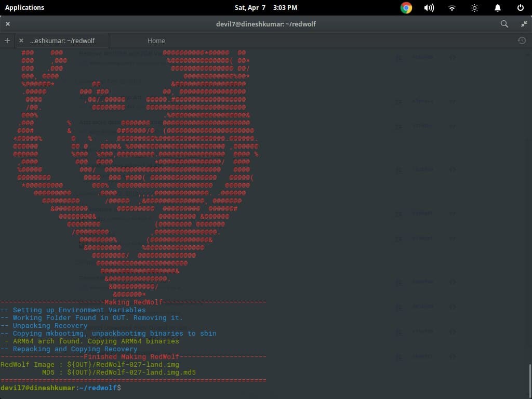Restore the terminal window with the un-maximize arrows

[524, 24]
